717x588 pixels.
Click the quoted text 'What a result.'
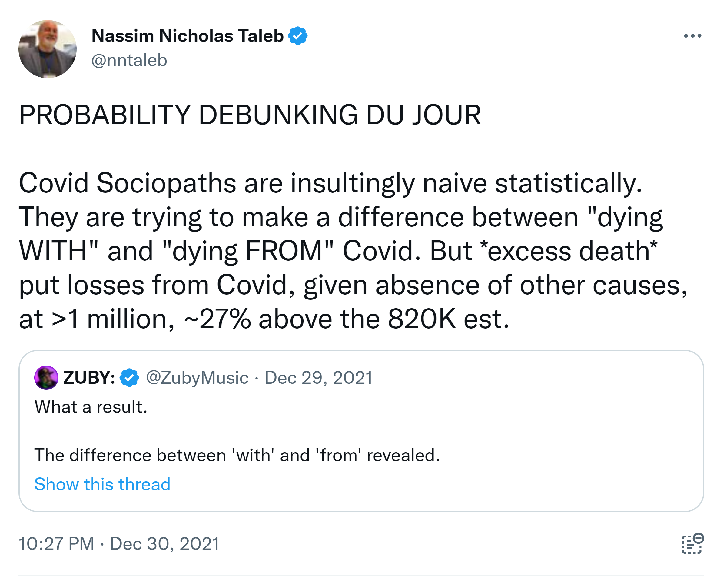tap(91, 406)
